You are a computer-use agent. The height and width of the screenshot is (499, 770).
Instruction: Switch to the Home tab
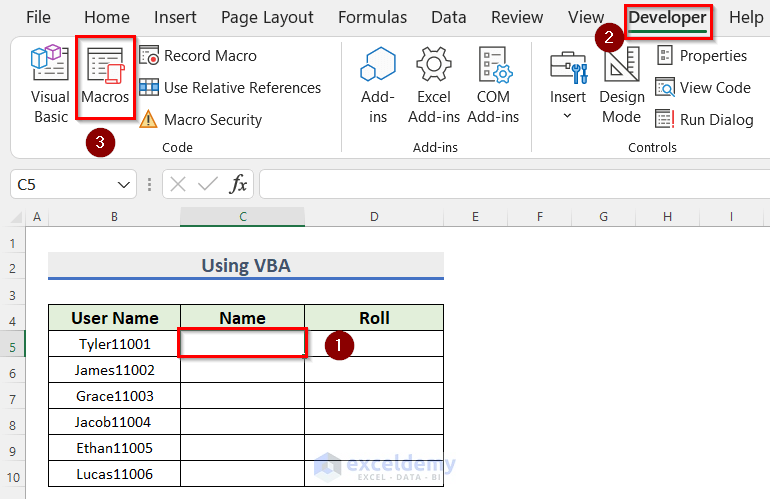[x=107, y=18]
